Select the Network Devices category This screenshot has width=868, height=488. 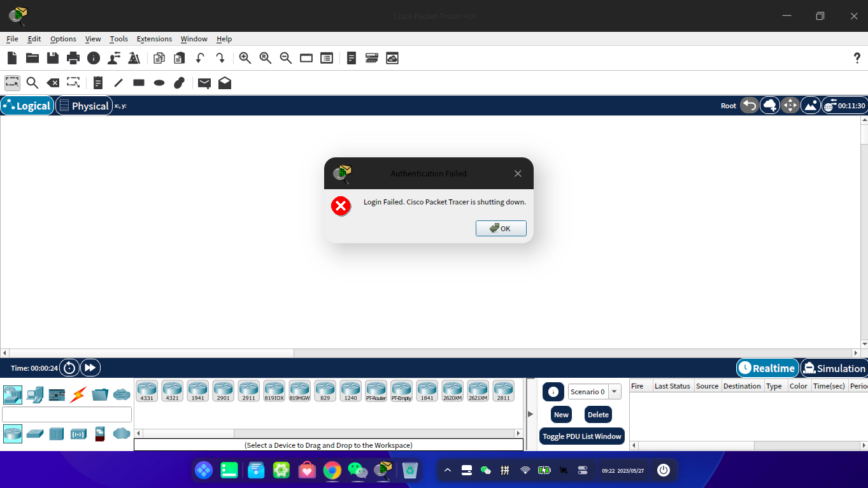point(13,395)
